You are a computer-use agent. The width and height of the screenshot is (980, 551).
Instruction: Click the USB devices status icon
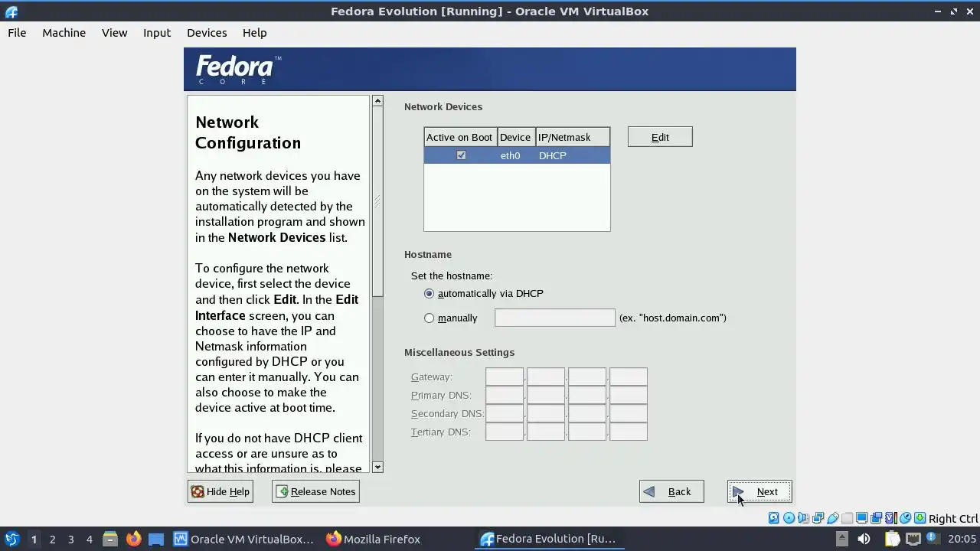pos(832,518)
